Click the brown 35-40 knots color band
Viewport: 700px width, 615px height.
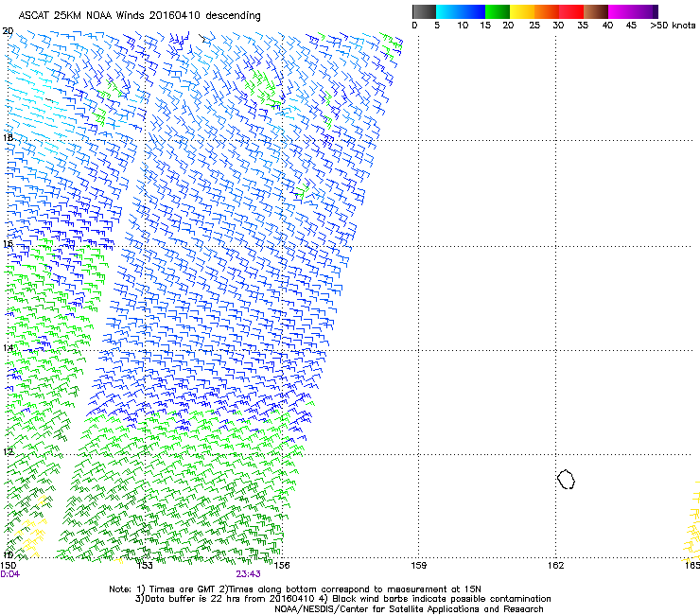[596, 11]
